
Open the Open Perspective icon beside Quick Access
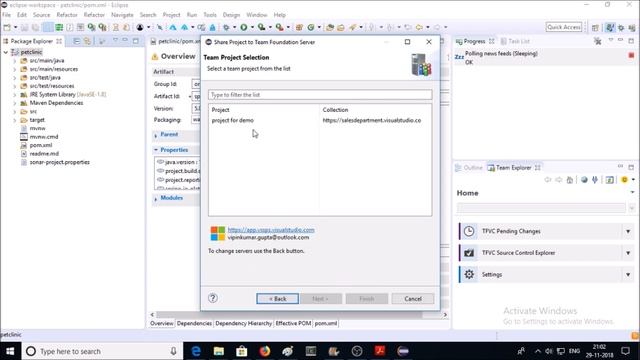pos(595,27)
